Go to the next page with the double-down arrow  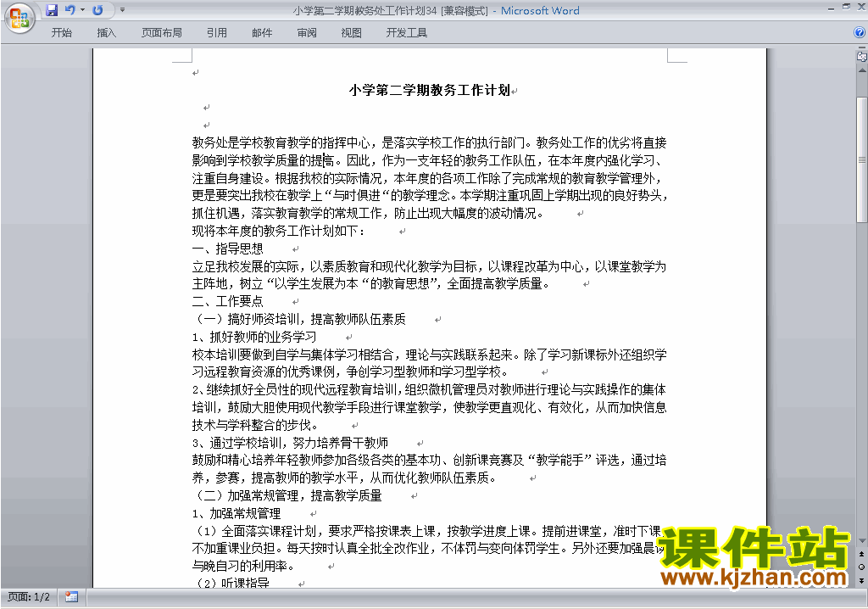861,579
